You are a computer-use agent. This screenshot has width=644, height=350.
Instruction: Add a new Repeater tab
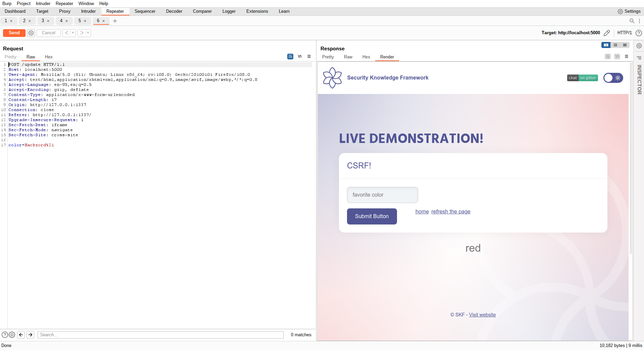[115, 21]
